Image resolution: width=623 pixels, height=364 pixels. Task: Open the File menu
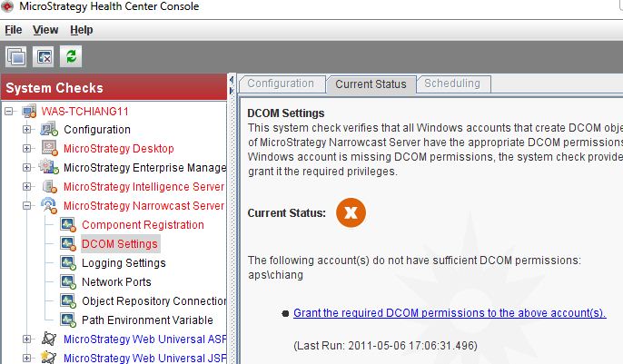click(13, 30)
